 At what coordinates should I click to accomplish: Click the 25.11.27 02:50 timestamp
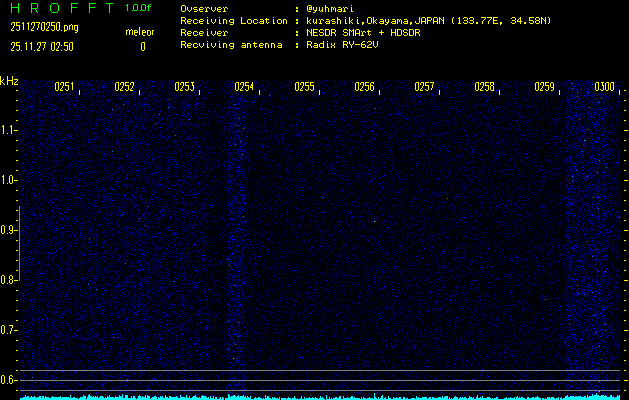[x=43, y=46]
